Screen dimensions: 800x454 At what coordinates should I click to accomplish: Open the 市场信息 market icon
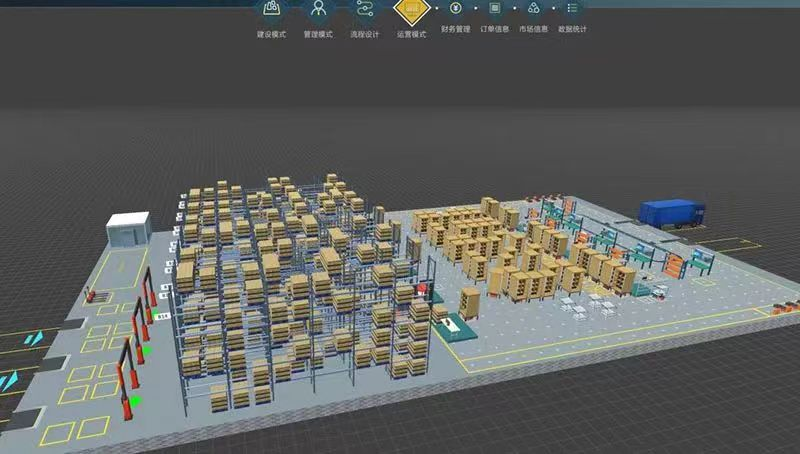tap(534, 8)
